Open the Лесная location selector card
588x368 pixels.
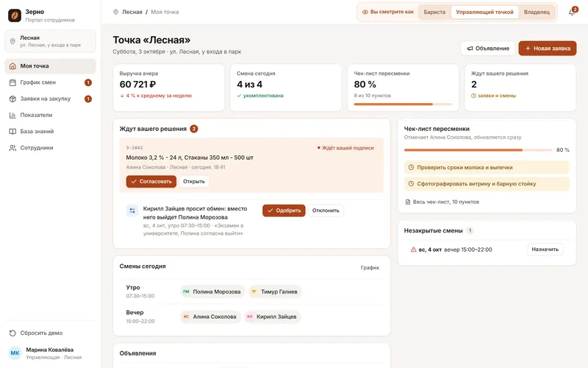coord(50,41)
